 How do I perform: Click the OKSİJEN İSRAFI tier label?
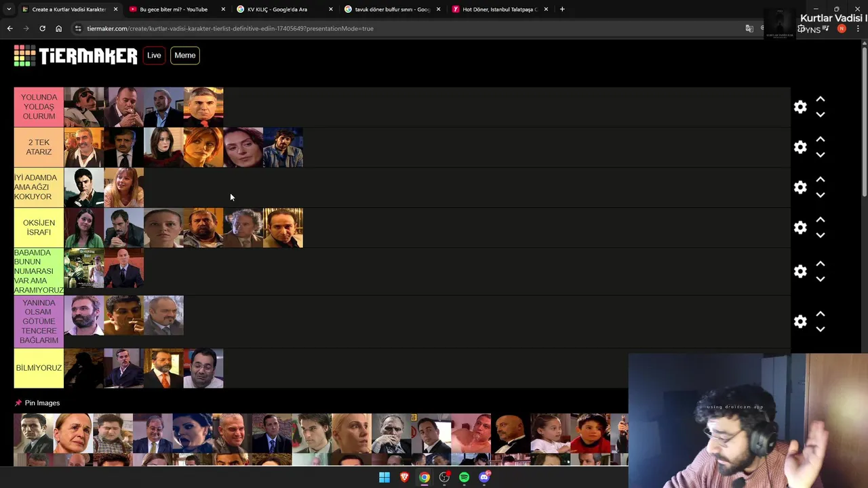click(x=39, y=228)
